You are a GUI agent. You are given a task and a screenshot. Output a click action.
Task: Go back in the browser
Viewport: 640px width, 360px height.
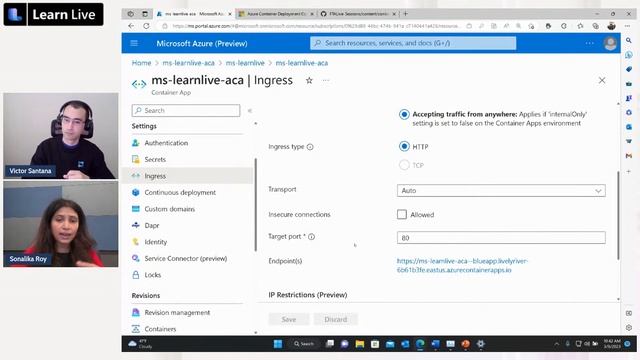(x=131, y=26)
